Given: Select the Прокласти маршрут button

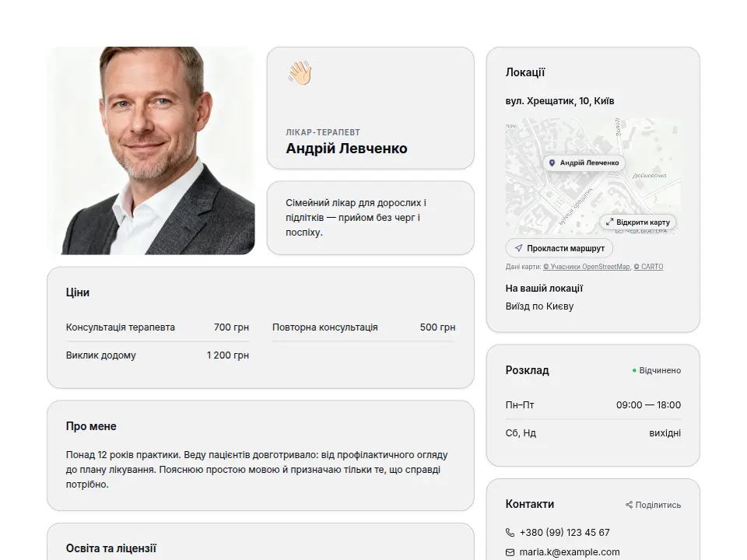Looking at the screenshot, I should (559, 248).
